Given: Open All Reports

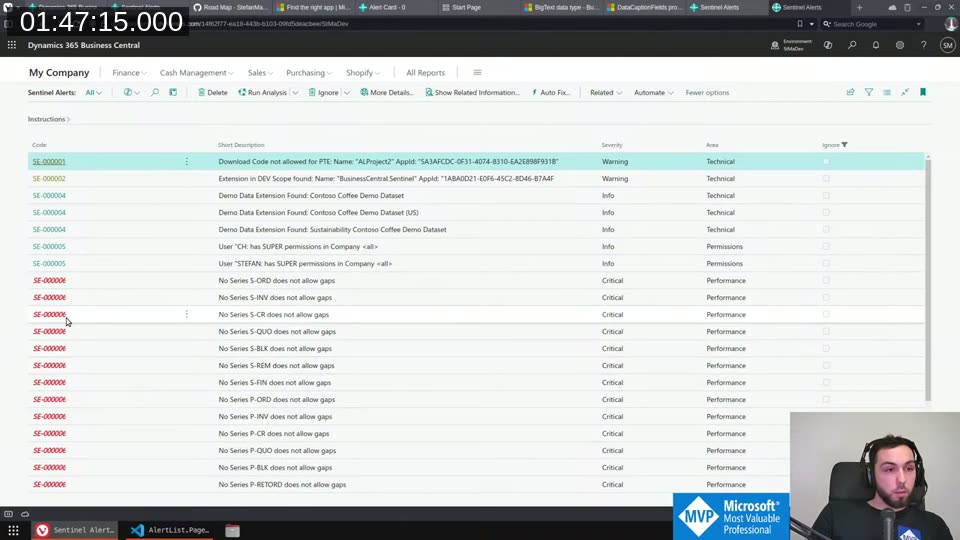Looking at the screenshot, I should [426, 72].
